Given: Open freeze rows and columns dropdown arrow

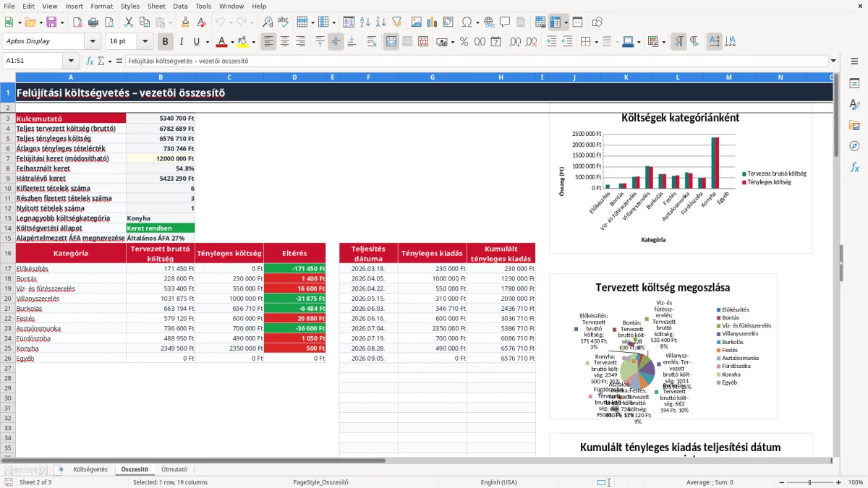Looking at the screenshot, I should [566, 22].
